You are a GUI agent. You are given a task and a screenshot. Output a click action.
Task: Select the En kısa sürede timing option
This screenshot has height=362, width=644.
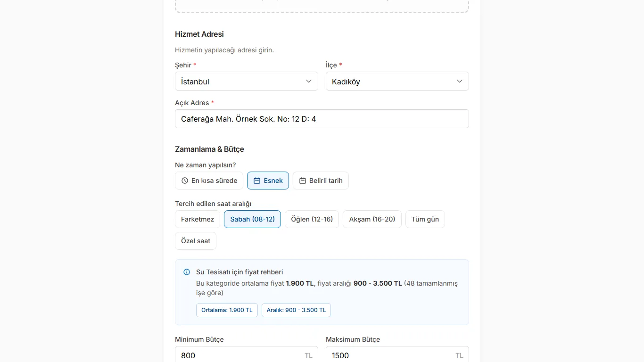[x=209, y=181]
